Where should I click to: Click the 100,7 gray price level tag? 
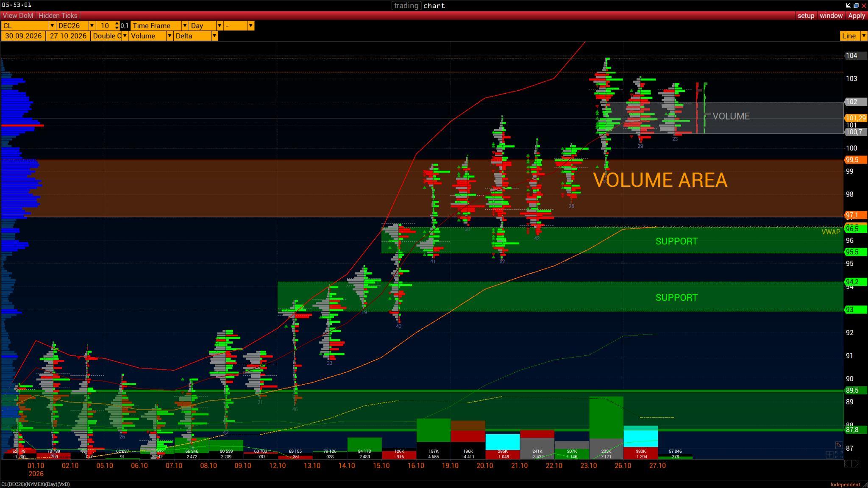click(x=855, y=132)
